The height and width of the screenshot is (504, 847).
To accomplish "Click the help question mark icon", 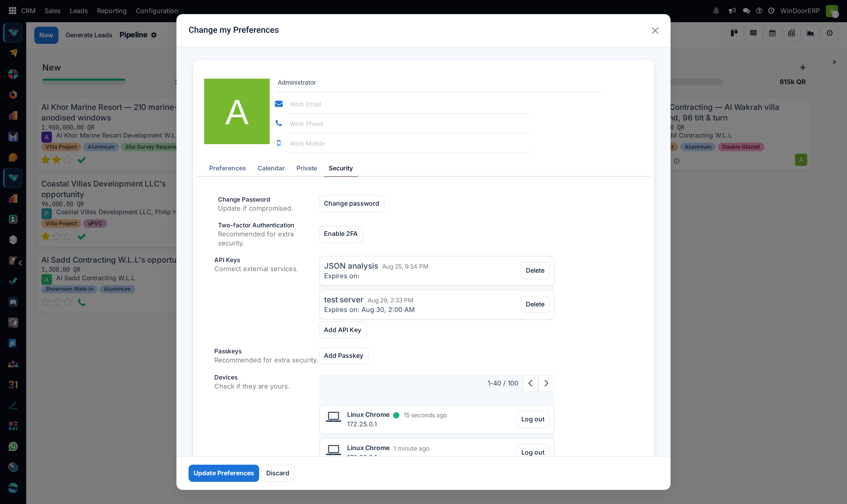I will point(759,11).
